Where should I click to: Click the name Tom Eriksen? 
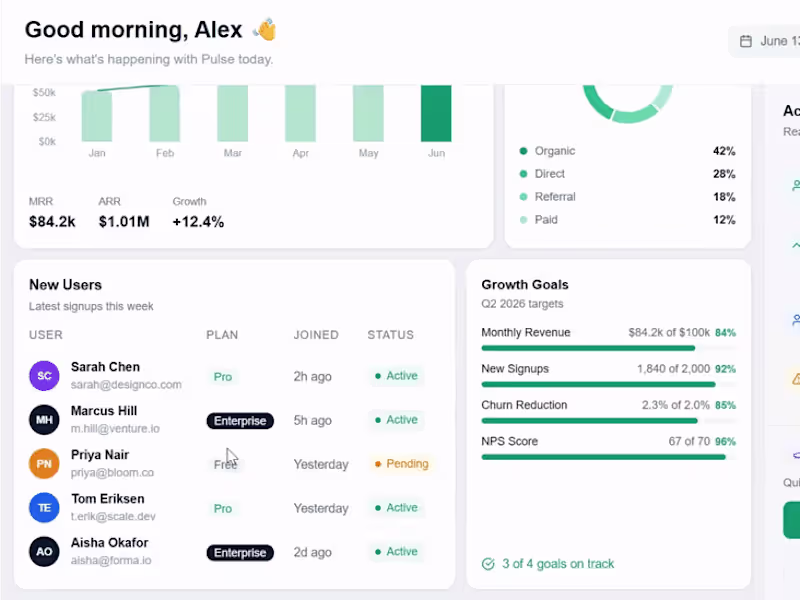[x=108, y=498]
